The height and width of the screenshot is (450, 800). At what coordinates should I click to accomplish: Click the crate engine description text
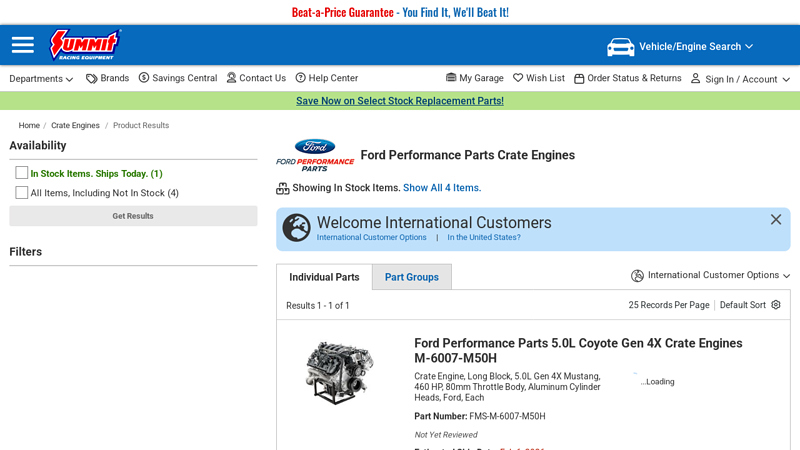pos(507,387)
